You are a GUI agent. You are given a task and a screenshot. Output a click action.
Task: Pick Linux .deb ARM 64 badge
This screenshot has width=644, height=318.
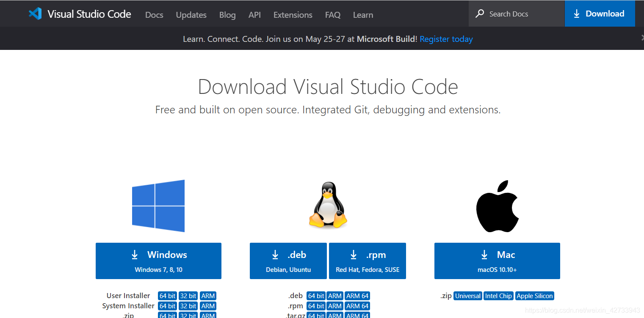coord(357,296)
